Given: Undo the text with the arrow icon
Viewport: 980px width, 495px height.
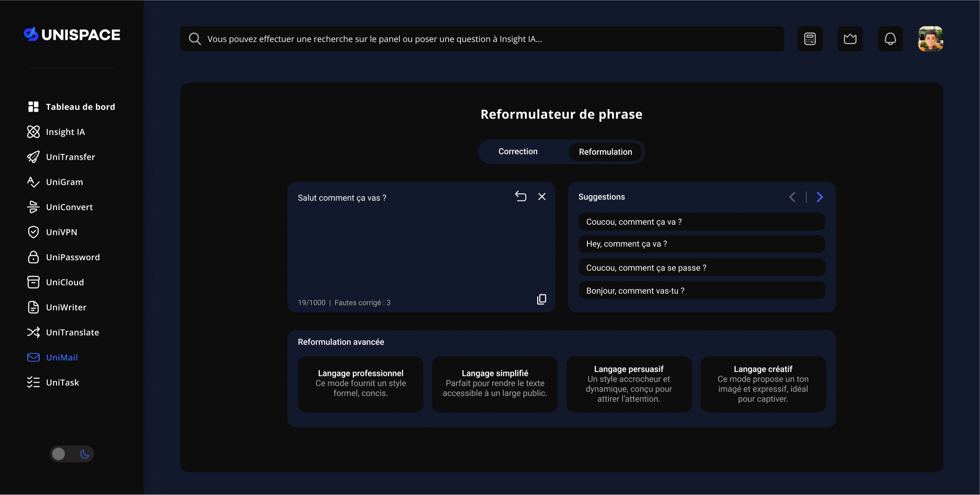Looking at the screenshot, I should 521,196.
